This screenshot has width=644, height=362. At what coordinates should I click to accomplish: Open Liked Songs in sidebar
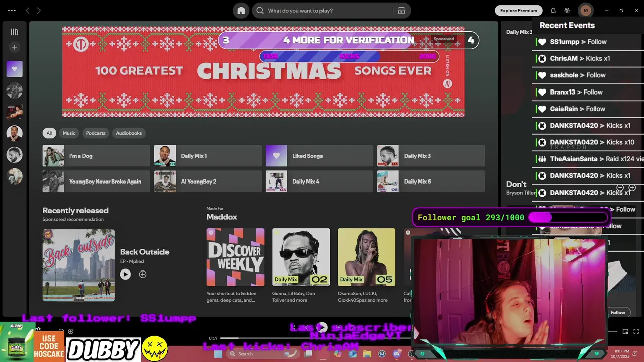(x=14, y=69)
